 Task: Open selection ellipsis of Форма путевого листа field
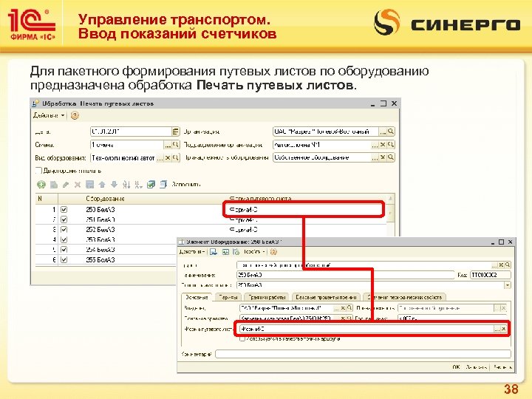tap(497, 329)
